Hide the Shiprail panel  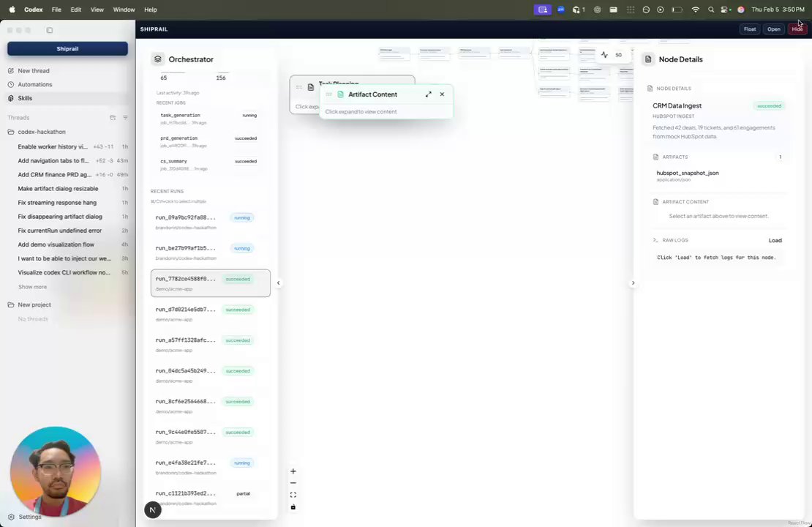coord(797,29)
